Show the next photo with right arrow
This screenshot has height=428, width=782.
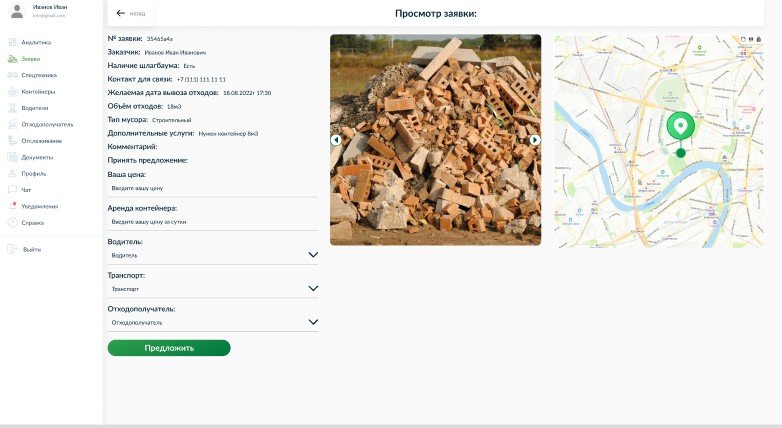click(535, 140)
